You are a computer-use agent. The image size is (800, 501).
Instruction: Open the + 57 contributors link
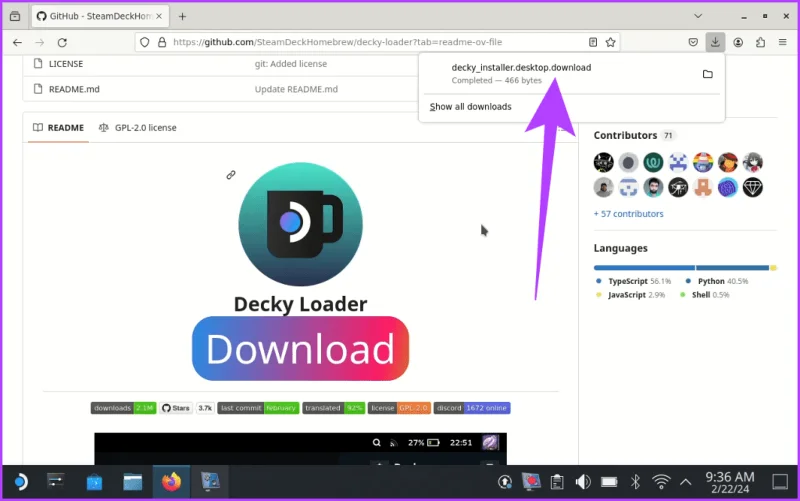pos(629,214)
